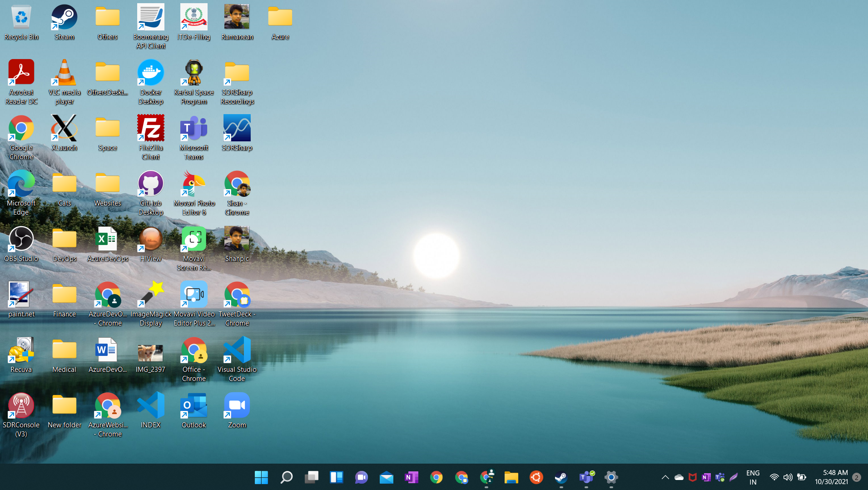868x490 pixels.
Task: Open the volume control tray icon
Action: click(x=788, y=477)
